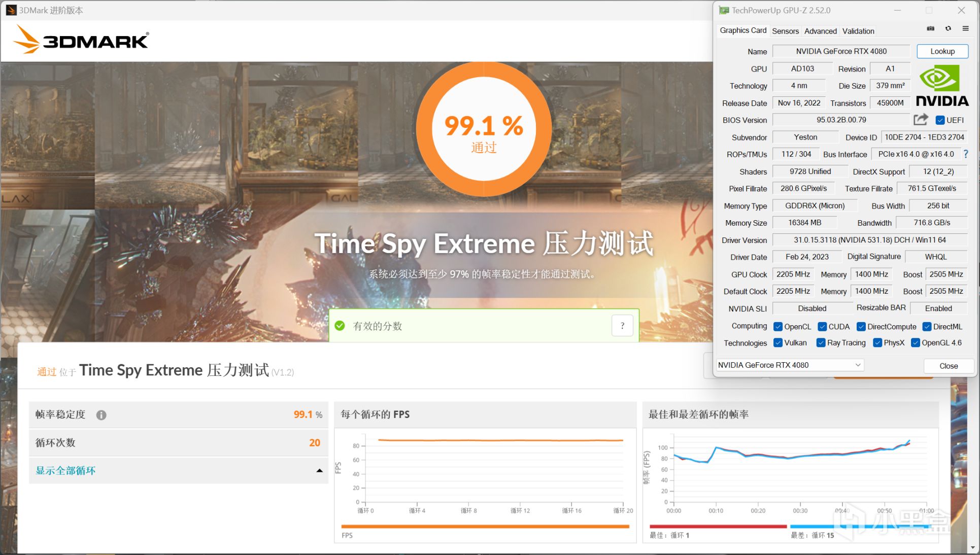Click the GPU-Z screenshot camera icon

click(x=930, y=29)
